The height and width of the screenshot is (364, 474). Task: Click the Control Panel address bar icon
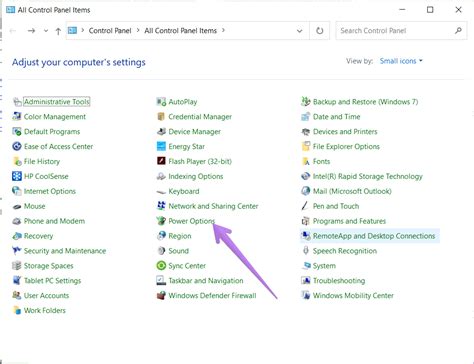click(x=72, y=31)
